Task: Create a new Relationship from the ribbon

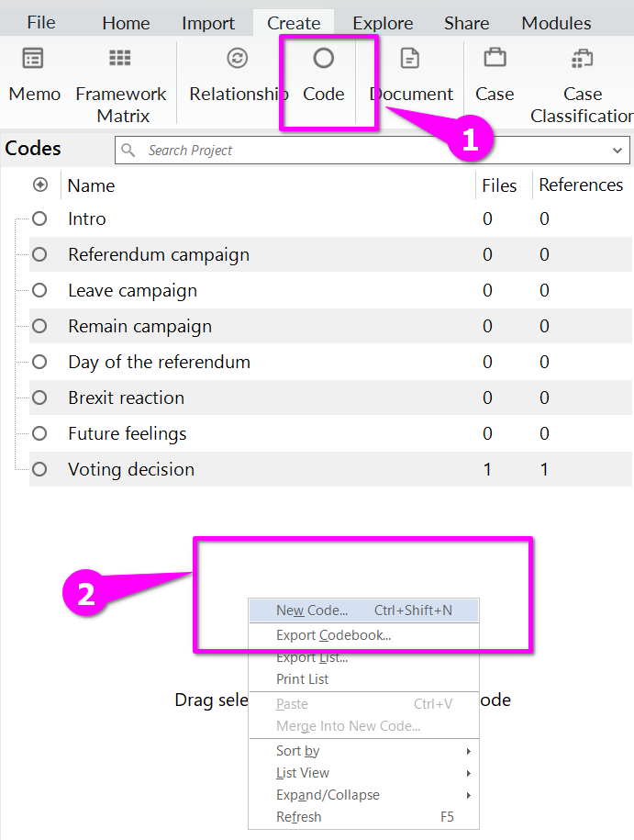Action: [237, 59]
